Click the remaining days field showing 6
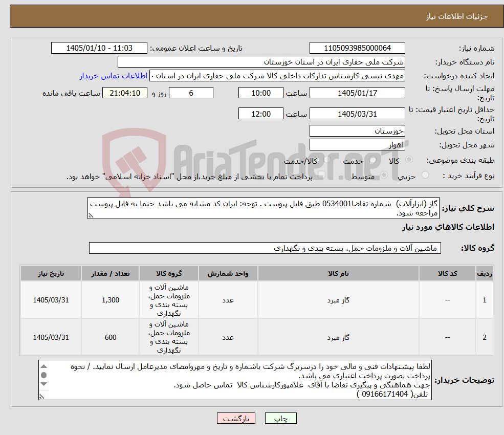Screen dimensions: 504x435 click(191, 93)
